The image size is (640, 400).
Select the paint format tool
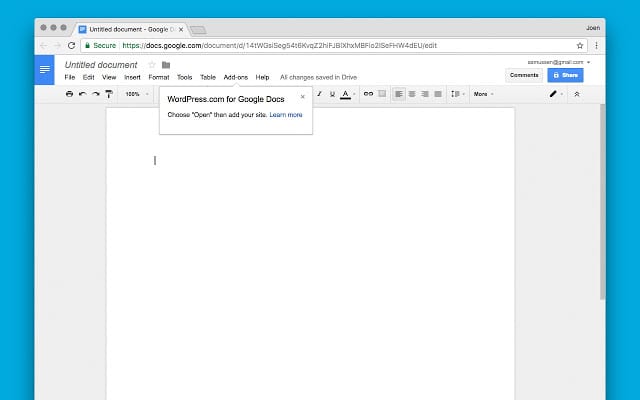[x=109, y=94]
